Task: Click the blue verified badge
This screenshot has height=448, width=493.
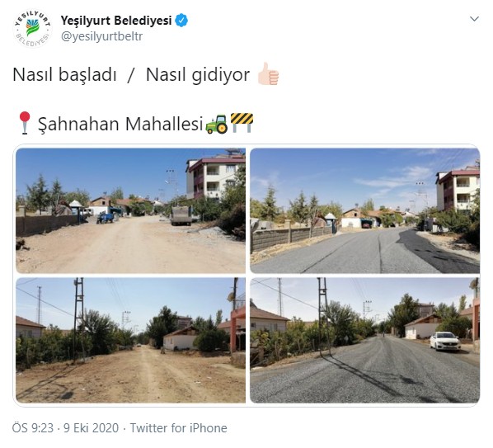Action: pyautogui.click(x=181, y=20)
